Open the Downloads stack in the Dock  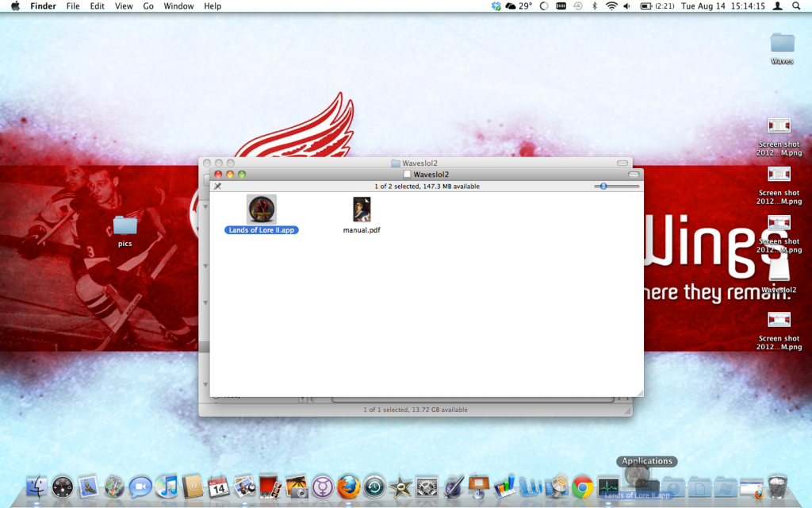click(673, 488)
